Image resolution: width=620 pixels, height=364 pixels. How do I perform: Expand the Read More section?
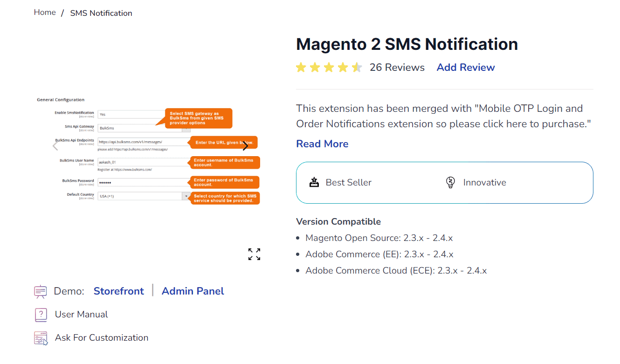tap(322, 144)
